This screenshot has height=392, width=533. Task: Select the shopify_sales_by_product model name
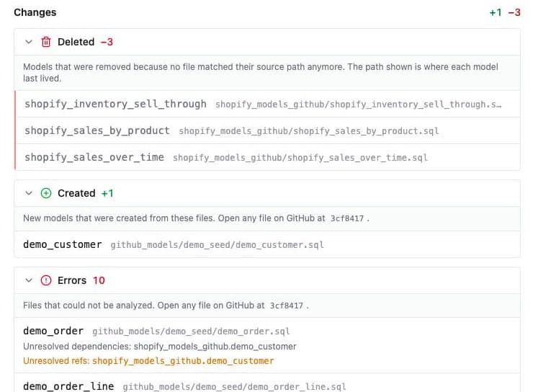(x=97, y=130)
